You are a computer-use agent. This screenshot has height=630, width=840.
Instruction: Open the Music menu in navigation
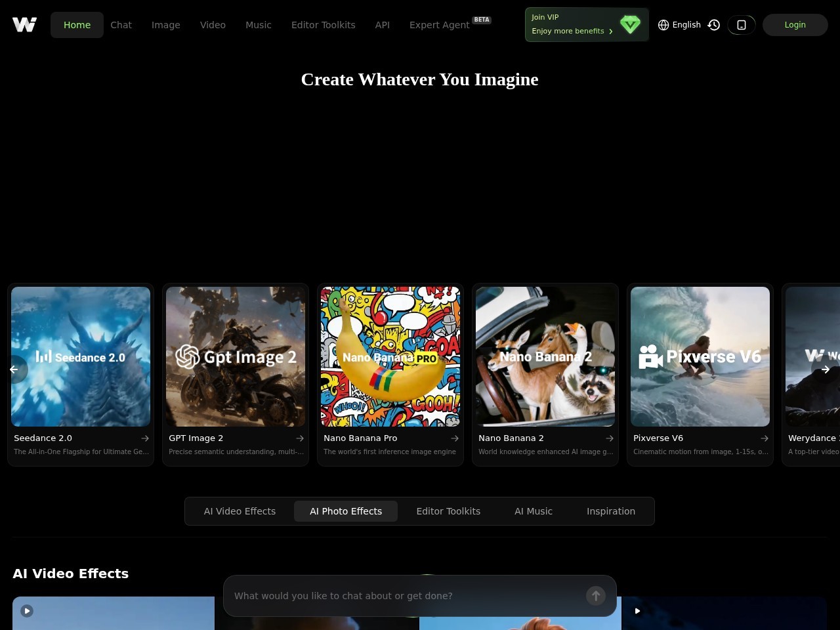coord(259,25)
